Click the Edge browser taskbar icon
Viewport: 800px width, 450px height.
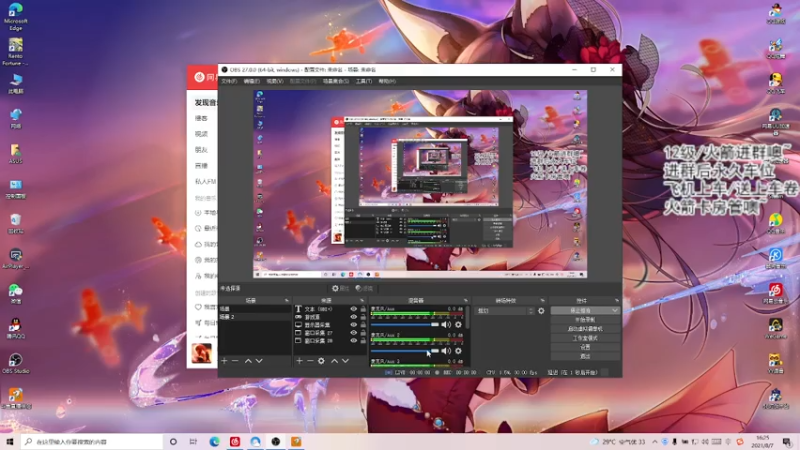pyautogui.click(x=214, y=441)
